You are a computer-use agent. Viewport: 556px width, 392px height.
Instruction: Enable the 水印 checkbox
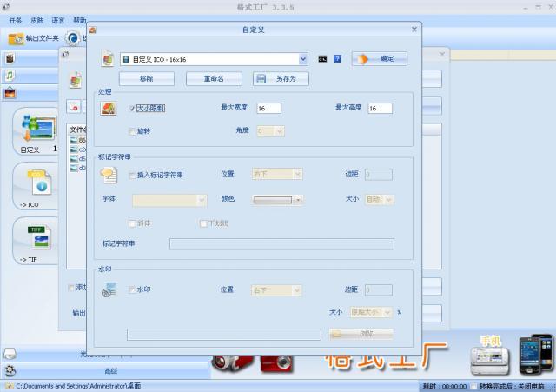(132, 289)
